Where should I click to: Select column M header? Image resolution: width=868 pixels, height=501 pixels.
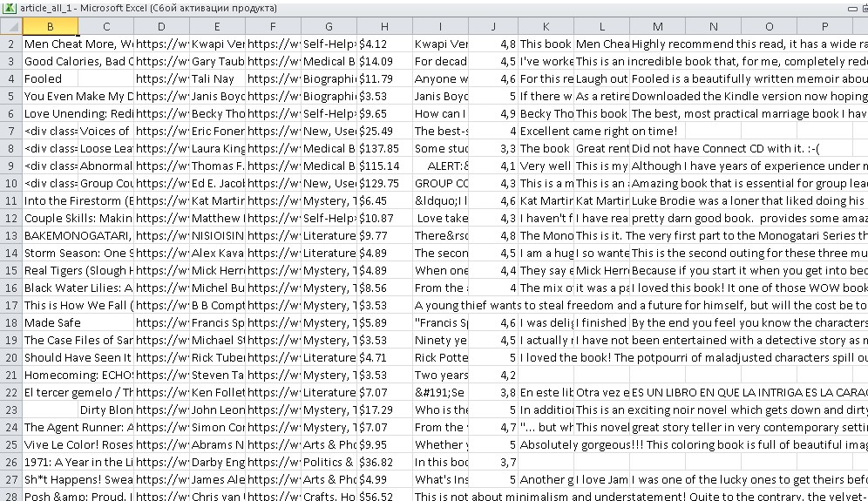click(x=658, y=26)
